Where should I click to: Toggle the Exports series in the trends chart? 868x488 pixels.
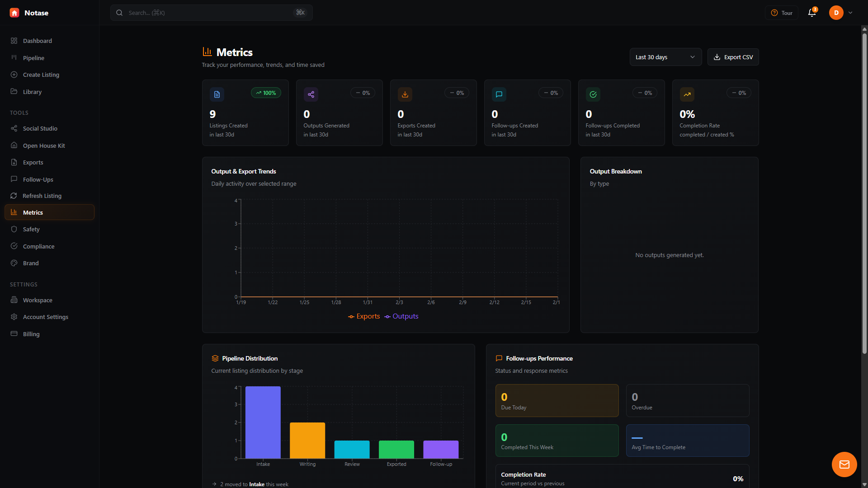point(364,316)
